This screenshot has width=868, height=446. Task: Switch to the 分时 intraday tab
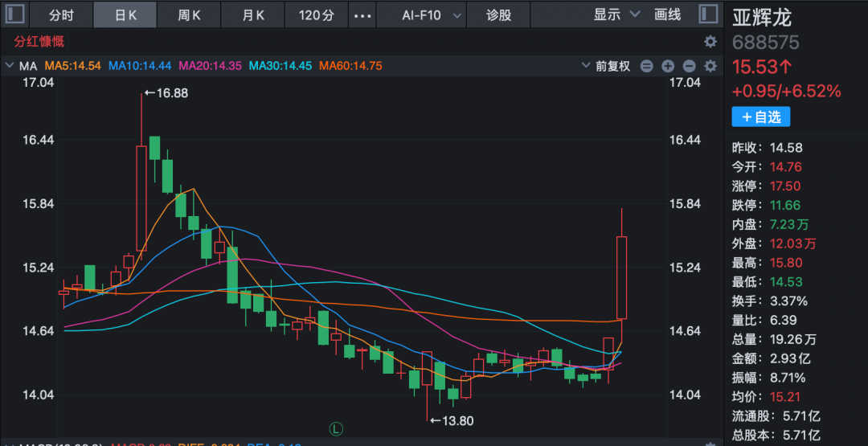coord(61,15)
